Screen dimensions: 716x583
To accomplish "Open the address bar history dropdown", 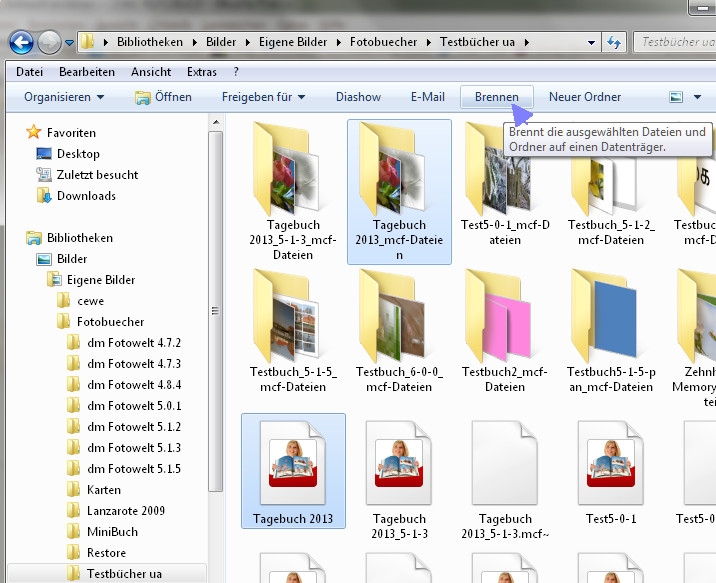I will 591,42.
